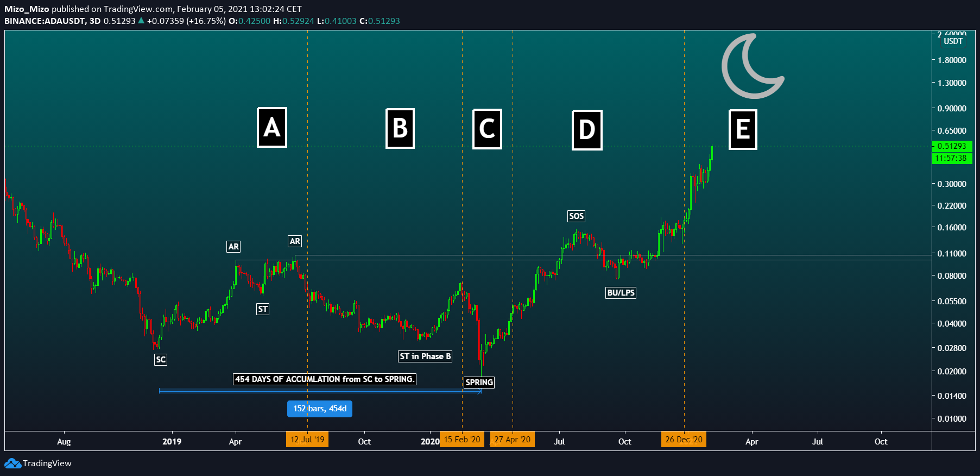980x476 pixels.
Task: Click the 2020 label on time axis
Action: pyautogui.click(x=430, y=441)
